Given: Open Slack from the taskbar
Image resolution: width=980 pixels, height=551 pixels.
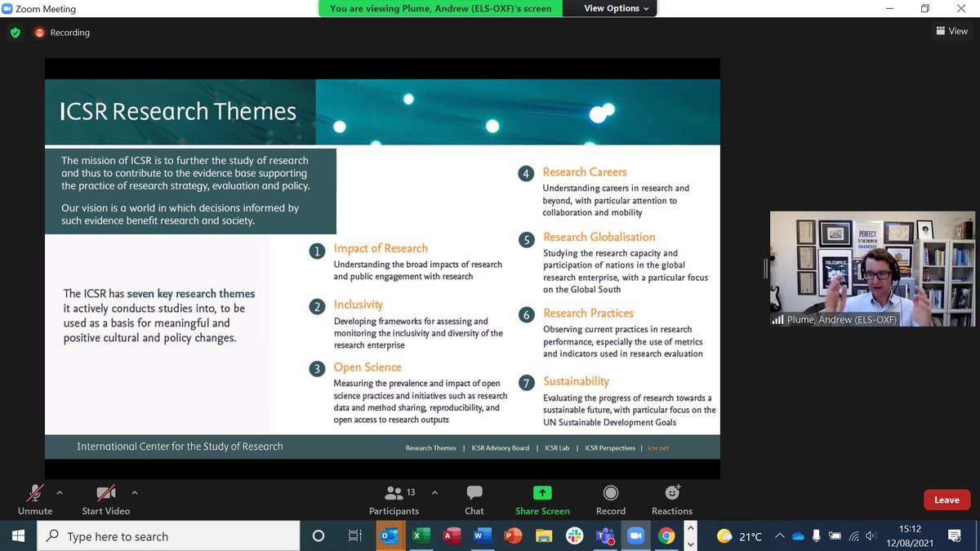Looking at the screenshot, I should coord(574,536).
